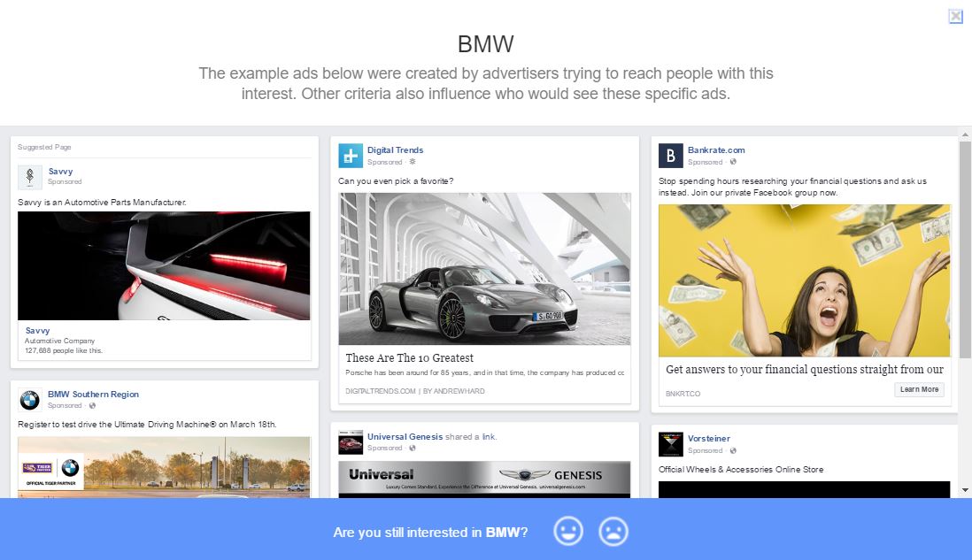Click the scrollbar down arrow
This screenshot has height=560, width=972.
click(x=965, y=490)
